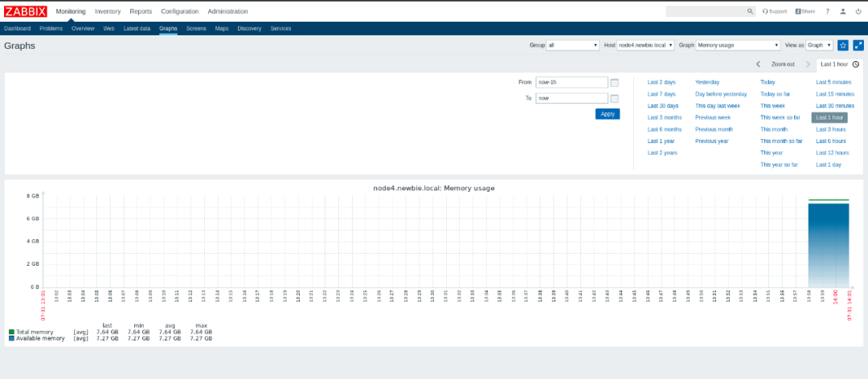868x379 pixels.
Task: Go to the Maps submenu
Action: point(222,28)
